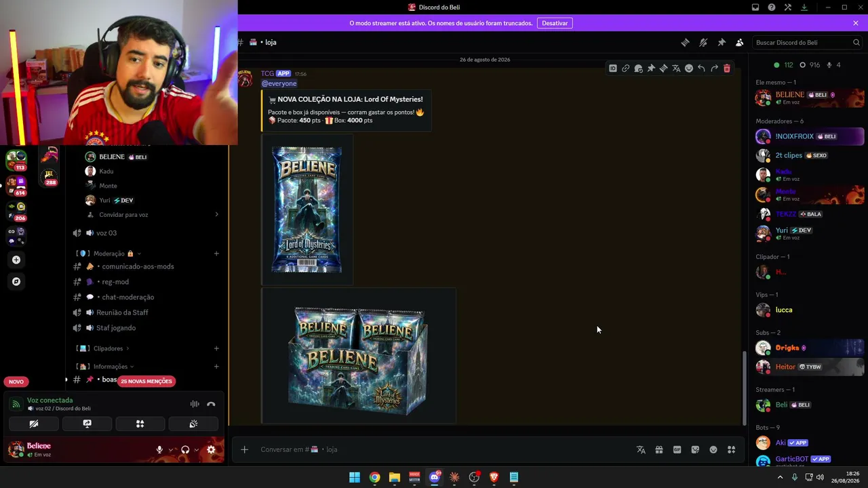Open server discovery compass
868x488 pixels.
pos(16,281)
